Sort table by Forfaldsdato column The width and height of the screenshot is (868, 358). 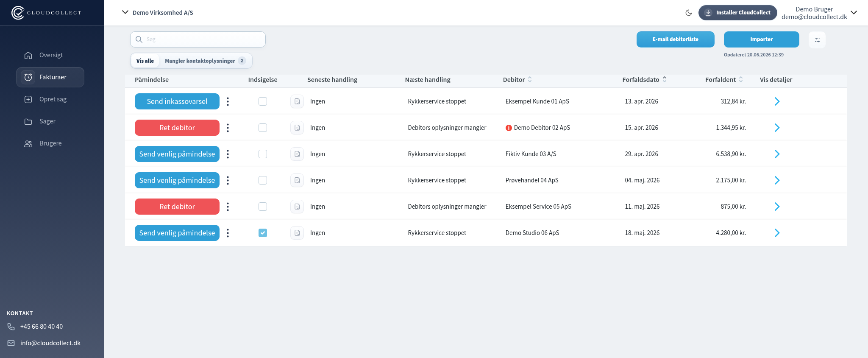644,80
